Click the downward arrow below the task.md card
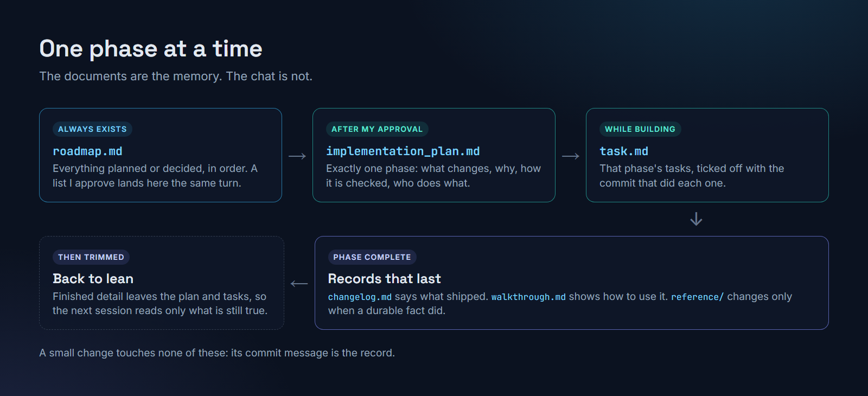This screenshot has width=868, height=396. (x=696, y=219)
